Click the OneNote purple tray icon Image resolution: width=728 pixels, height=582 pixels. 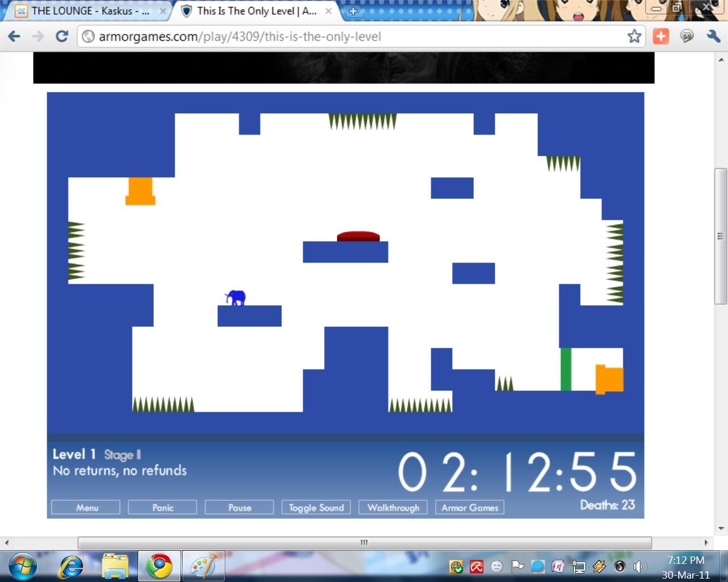click(558, 566)
